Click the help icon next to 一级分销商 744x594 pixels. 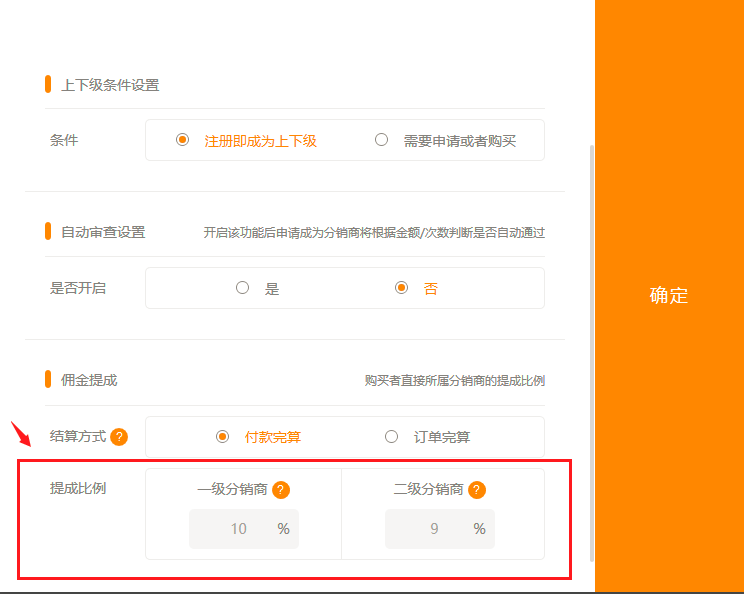pos(281,490)
